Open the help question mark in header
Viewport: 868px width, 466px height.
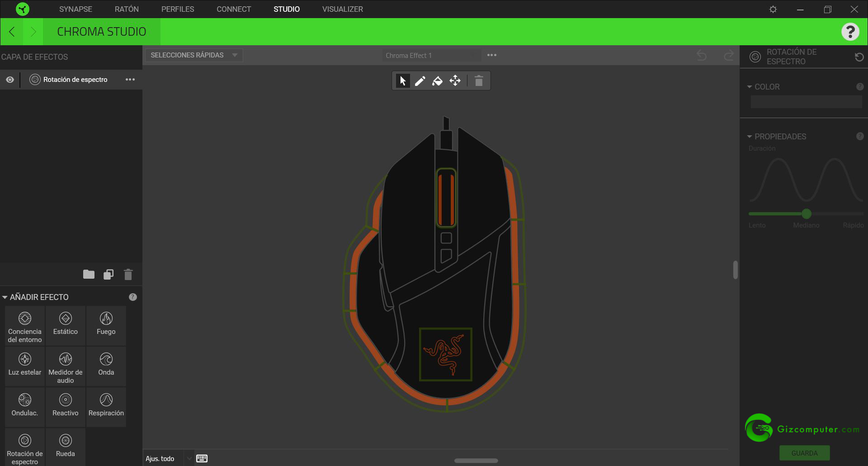point(850,32)
